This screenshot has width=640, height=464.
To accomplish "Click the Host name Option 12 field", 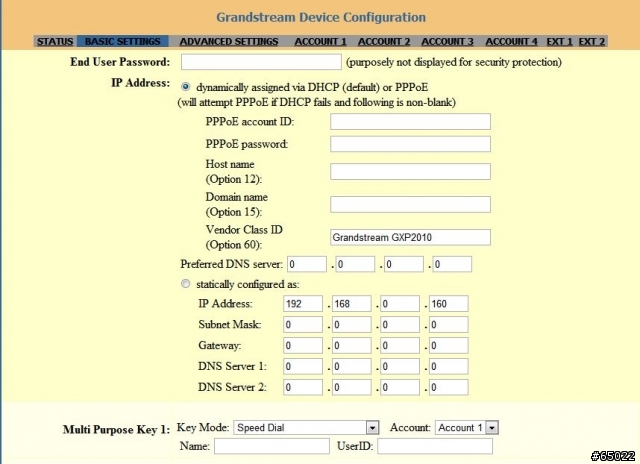I will [x=410, y=171].
